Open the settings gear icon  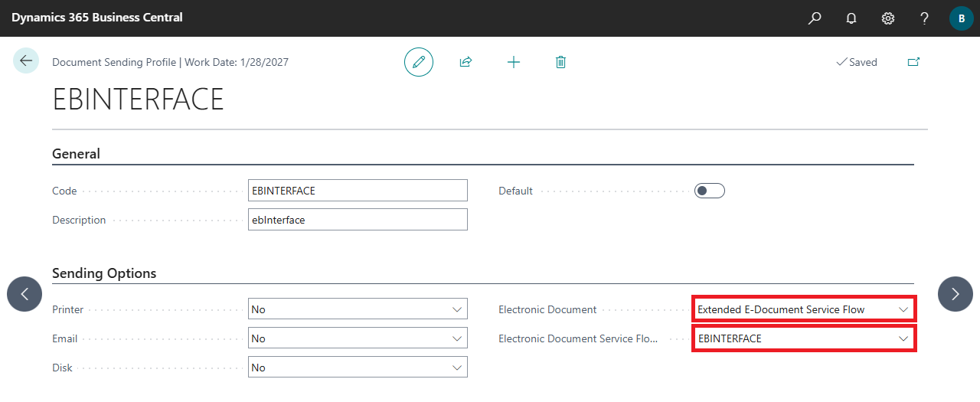[888, 18]
